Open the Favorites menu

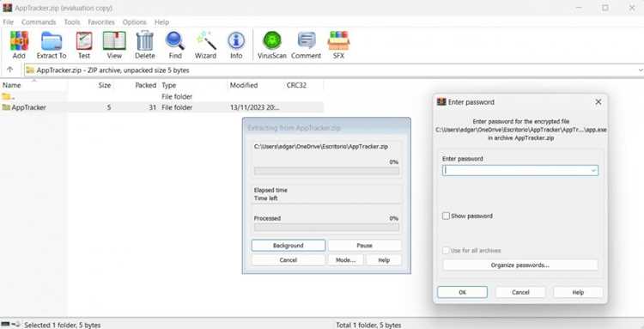101,22
